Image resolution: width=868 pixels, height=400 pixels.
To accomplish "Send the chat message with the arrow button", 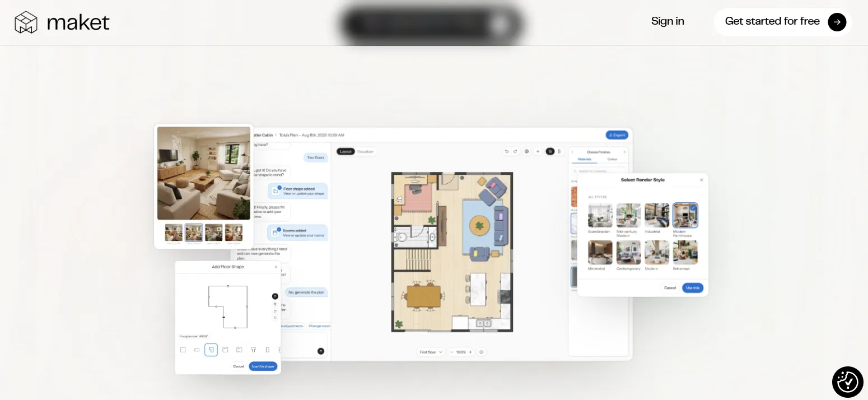I will (321, 351).
